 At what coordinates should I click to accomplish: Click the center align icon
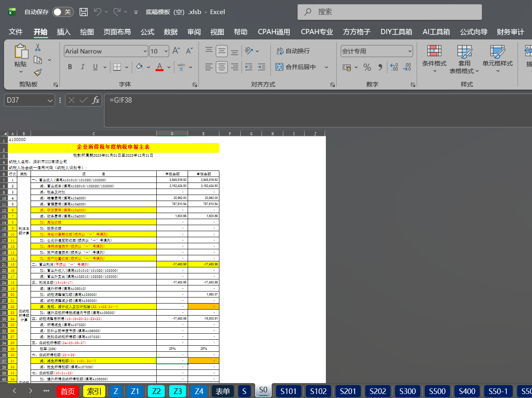coord(222,67)
